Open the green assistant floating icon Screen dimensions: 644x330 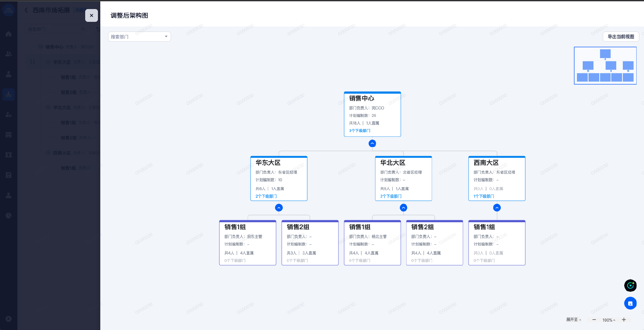click(630, 285)
